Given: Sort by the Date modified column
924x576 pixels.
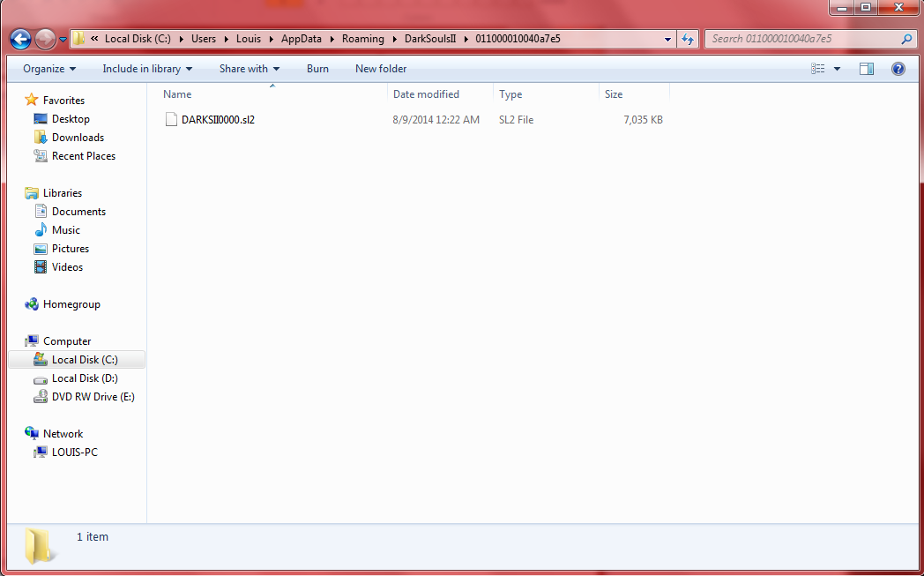Looking at the screenshot, I should click(426, 94).
